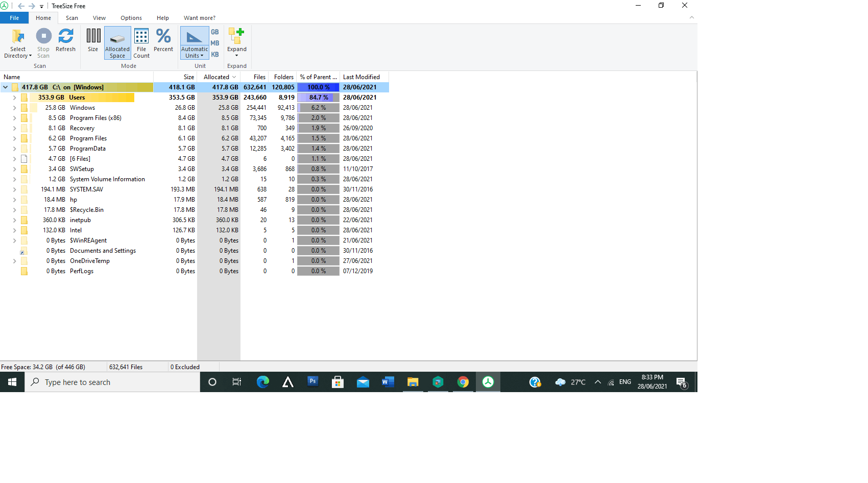Expand the Users folder node
Viewport: 868px width, 483px height.
(14, 98)
